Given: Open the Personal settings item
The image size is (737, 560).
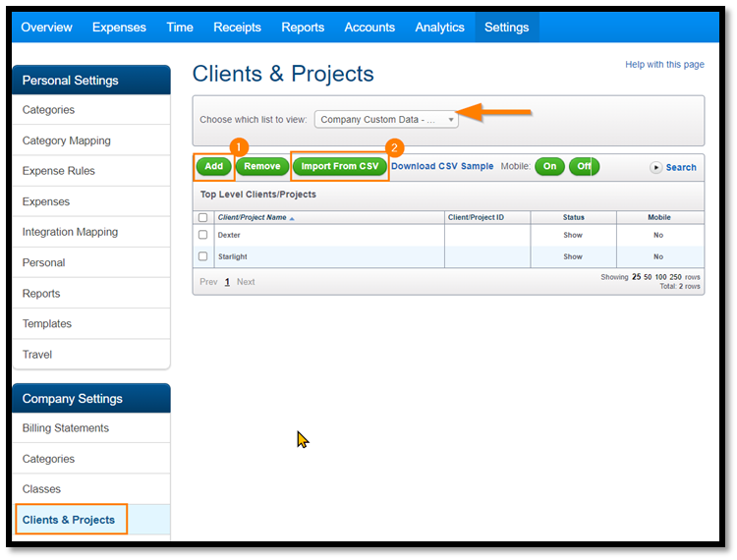Looking at the screenshot, I should click(x=91, y=262).
